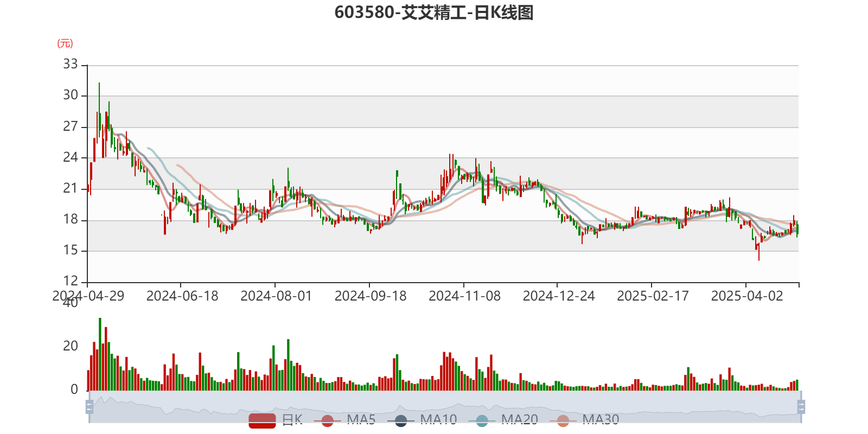Click the left data zoom slider handle

[90, 406]
